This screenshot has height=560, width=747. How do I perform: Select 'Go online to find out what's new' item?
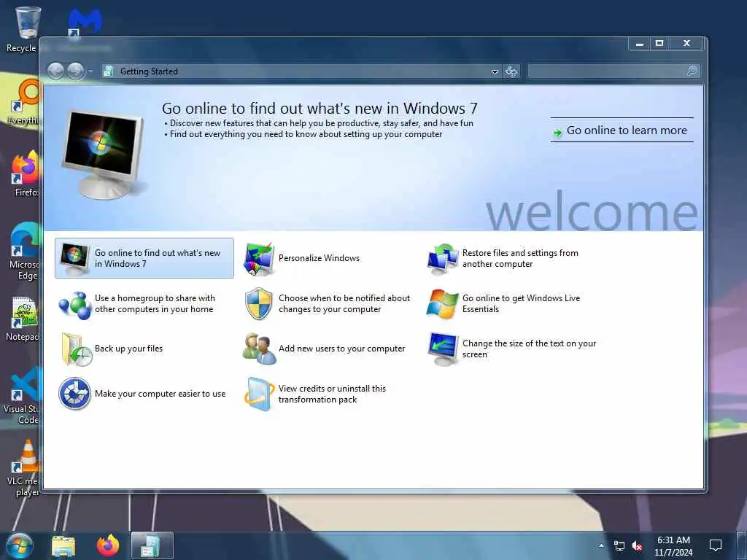tap(144, 258)
